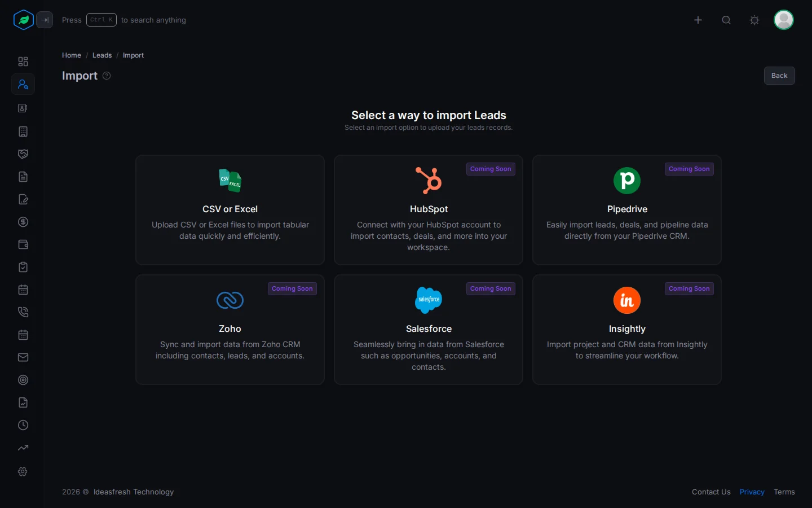
Task: Open the wallet sidebar icon
Action: click(x=23, y=244)
